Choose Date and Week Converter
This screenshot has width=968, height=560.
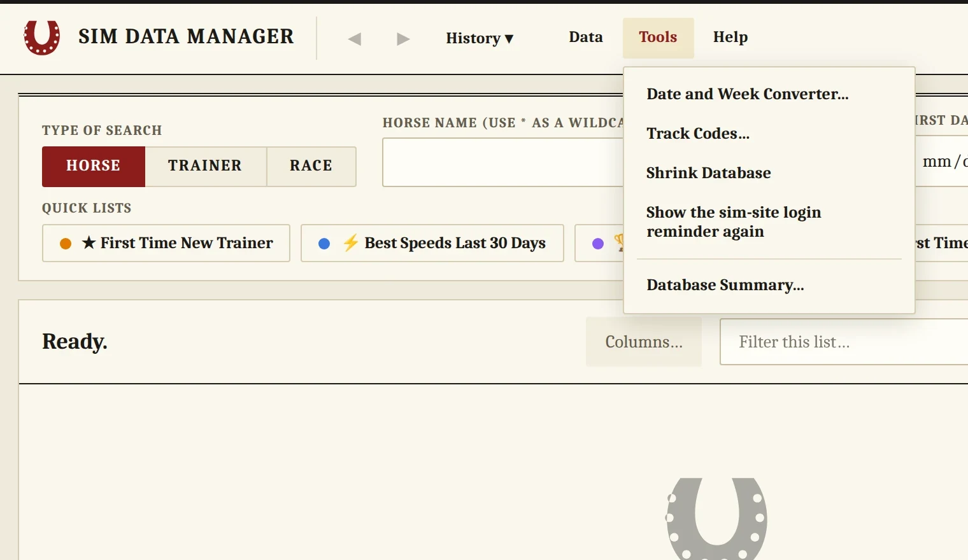click(x=769, y=94)
